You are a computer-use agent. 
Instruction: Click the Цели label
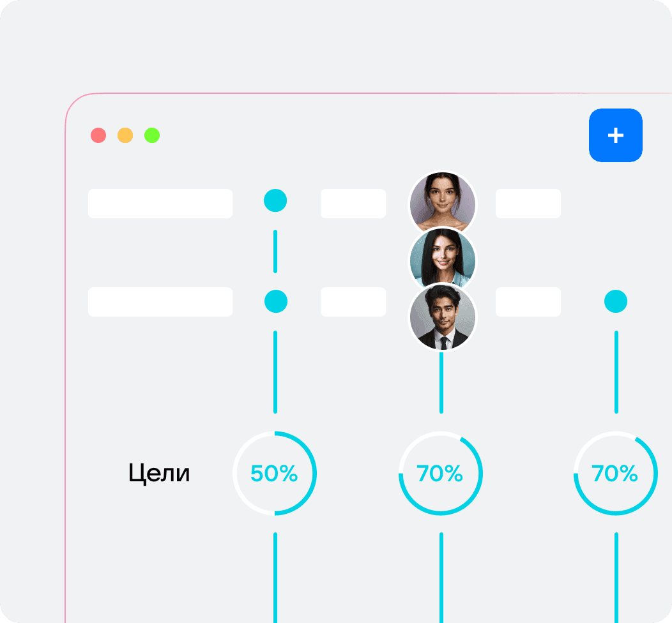(159, 474)
